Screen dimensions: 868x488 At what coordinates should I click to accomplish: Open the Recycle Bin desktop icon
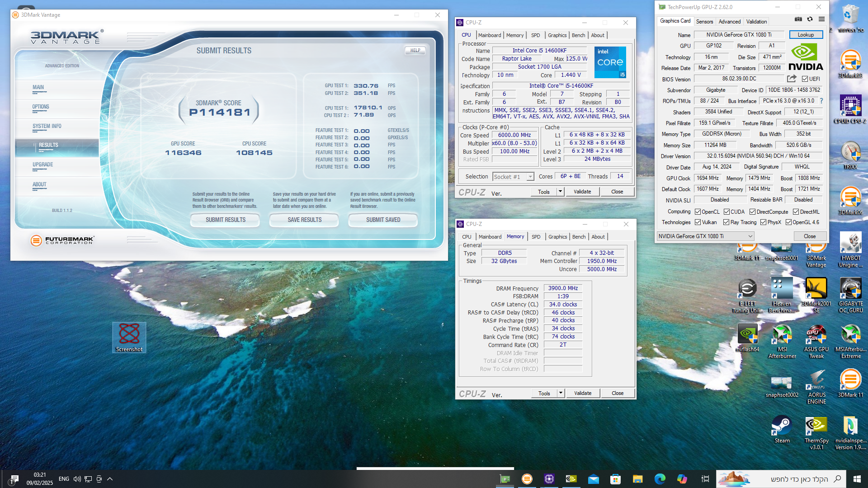[x=851, y=18]
